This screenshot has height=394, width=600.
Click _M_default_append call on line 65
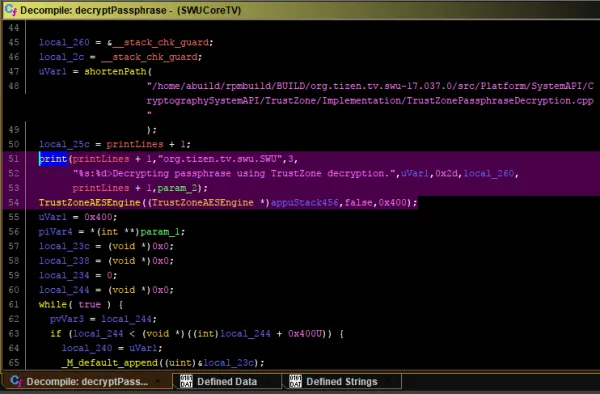coord(109,363)
